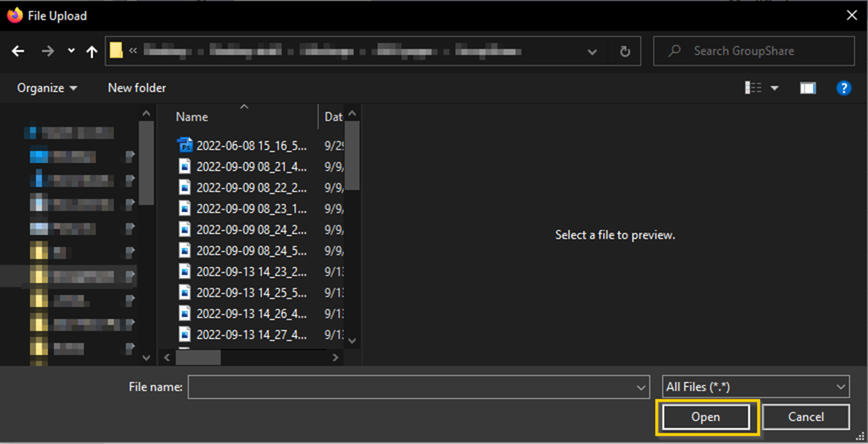Screen dimensions: 868x444
Task: Toggle the preview pane
Action: (808, 88)
